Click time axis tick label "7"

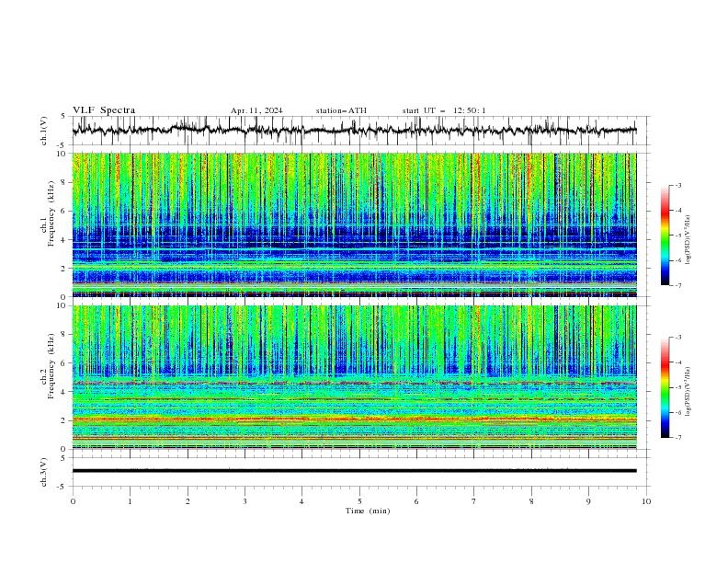474,501
